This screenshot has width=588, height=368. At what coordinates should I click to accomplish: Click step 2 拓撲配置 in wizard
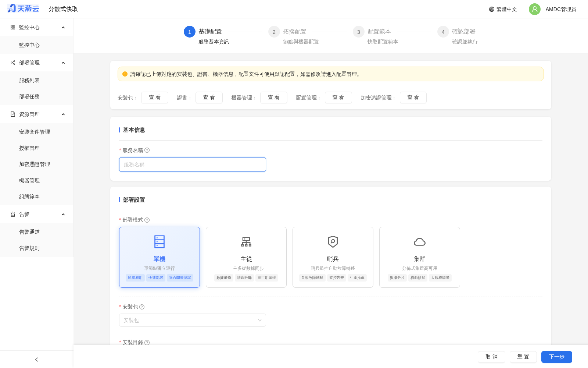coord(294,36)
